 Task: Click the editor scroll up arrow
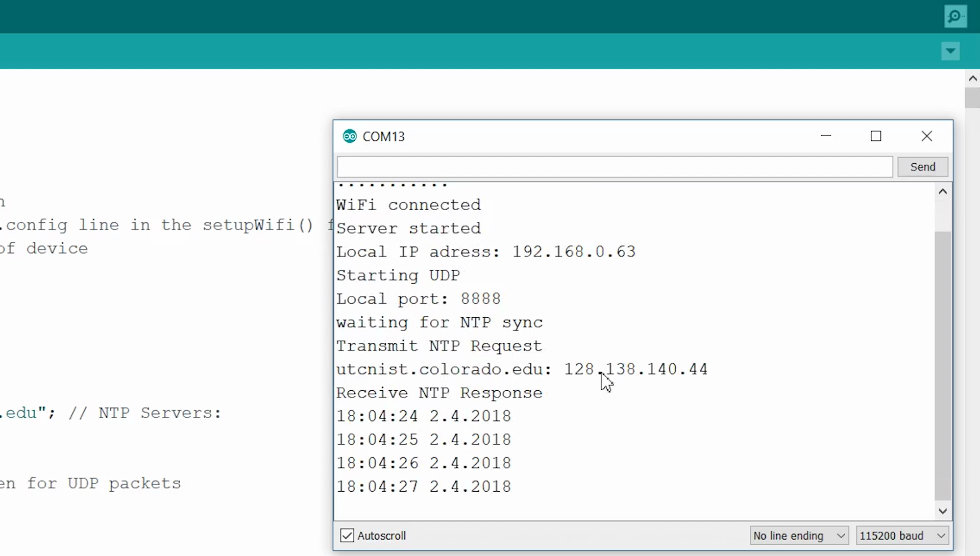click(972, 79)
